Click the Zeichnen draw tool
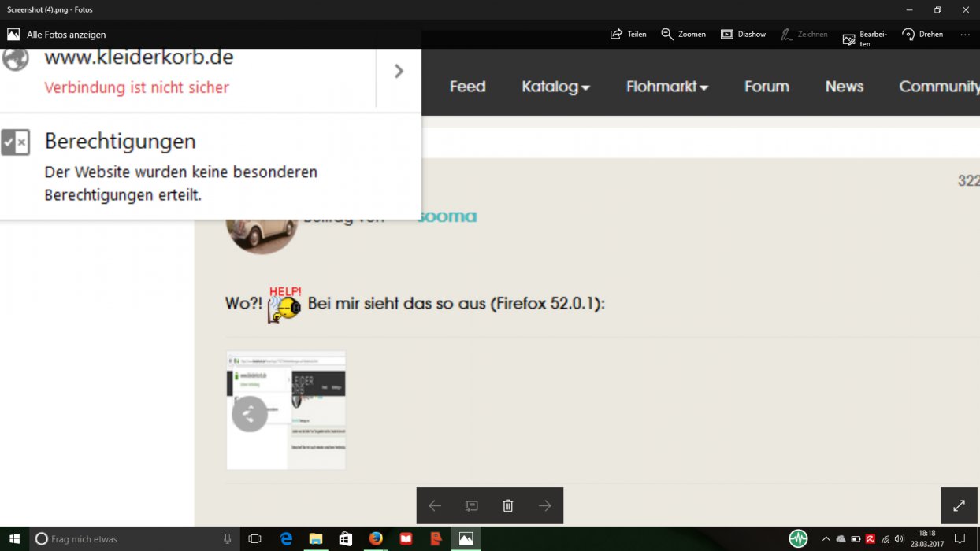Viewport: 980px width, 551px height. coord(804,35)
